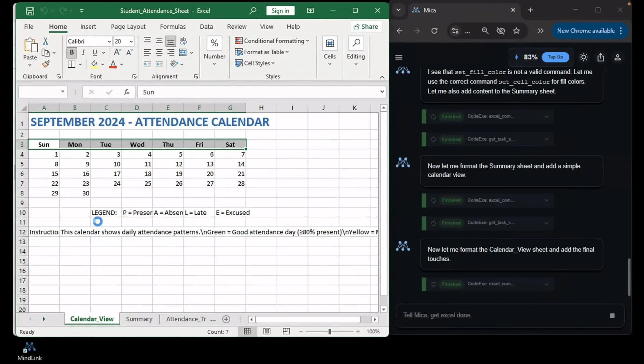Screen dimensions: 644x364
Task: Click the Top Up button in Mica
Action: [x=555, y=57]
